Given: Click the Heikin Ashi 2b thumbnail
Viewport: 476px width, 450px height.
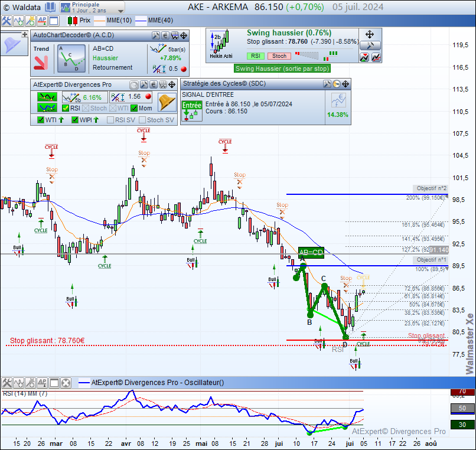Looking at the screenshot, I should click(221, 44).
